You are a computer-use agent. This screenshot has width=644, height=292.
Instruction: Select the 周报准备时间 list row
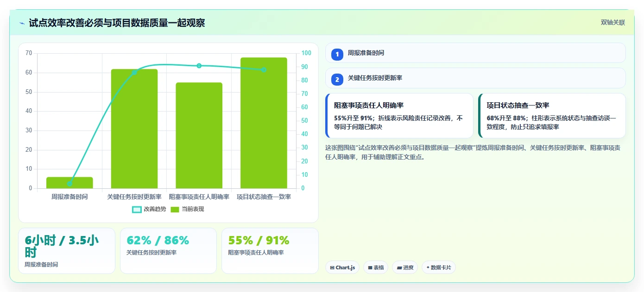click(x=475, y=53)
